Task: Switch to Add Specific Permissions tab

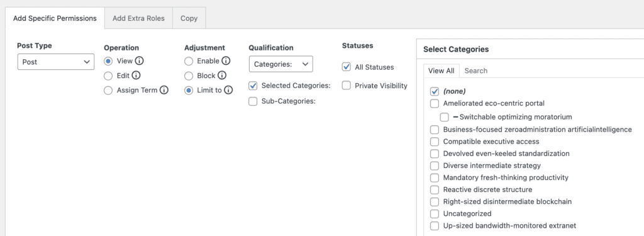Action: click(x=55, y=18)
